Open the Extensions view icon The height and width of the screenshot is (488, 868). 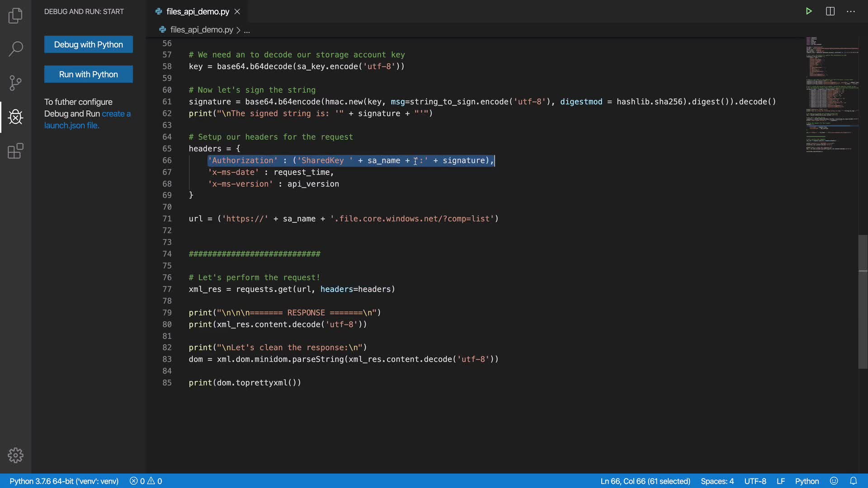pos(15,151)
